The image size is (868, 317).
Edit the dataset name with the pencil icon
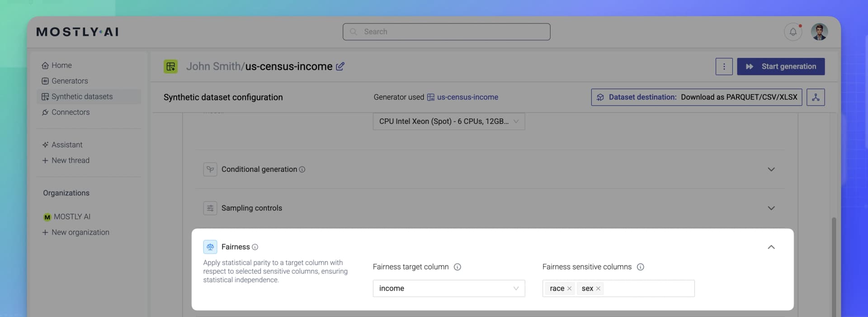point(340,66)
